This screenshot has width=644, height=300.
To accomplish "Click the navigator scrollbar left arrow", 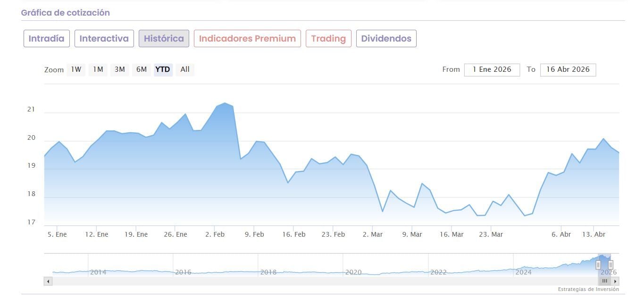I will [48, 281].
